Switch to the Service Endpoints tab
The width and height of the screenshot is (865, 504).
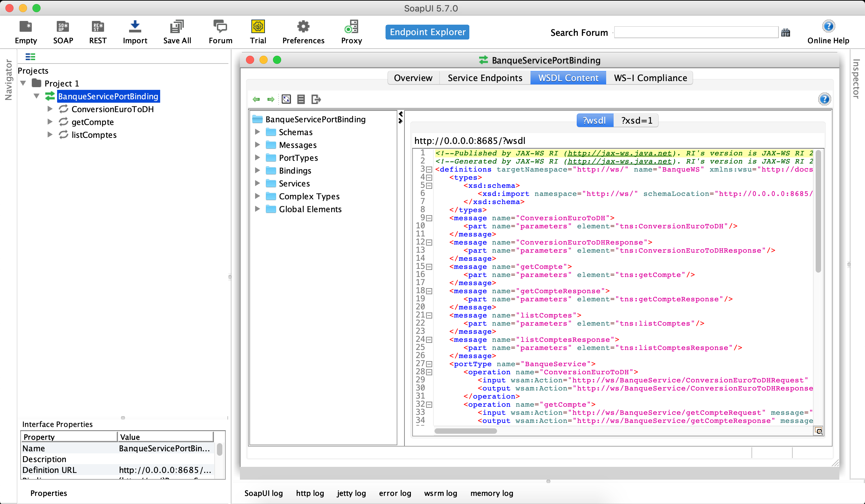[485, 78]
